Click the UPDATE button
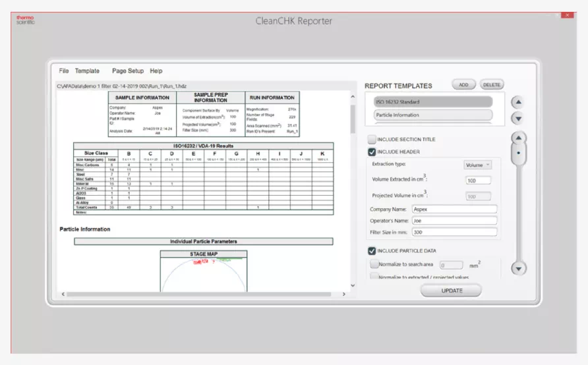 [x=451, y=291]
